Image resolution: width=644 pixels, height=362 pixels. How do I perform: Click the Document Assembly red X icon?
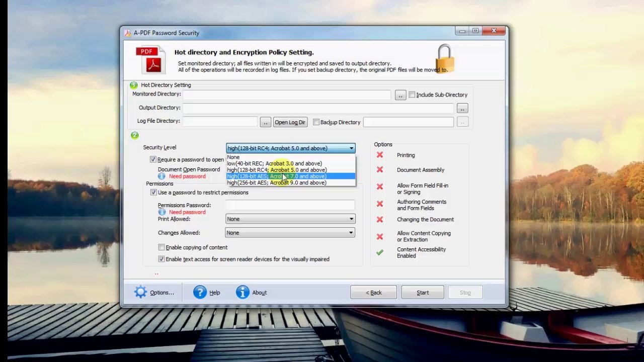point(380,170)
